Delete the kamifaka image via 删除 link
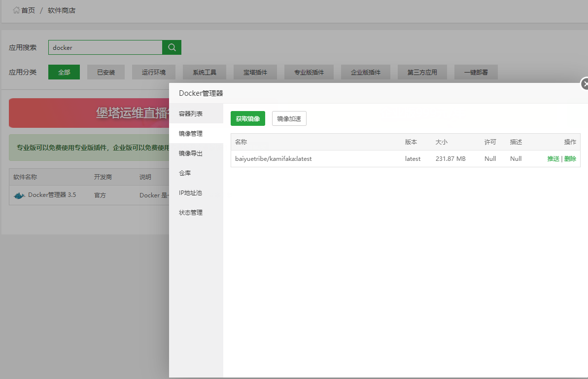588x379 pixels. coord(570,158)
